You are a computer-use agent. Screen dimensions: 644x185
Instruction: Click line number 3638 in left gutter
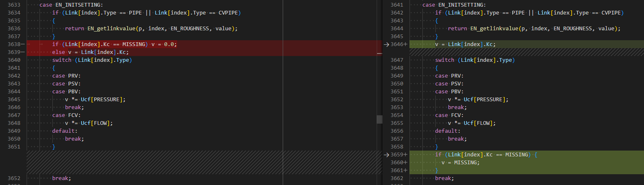coord(14,44)
